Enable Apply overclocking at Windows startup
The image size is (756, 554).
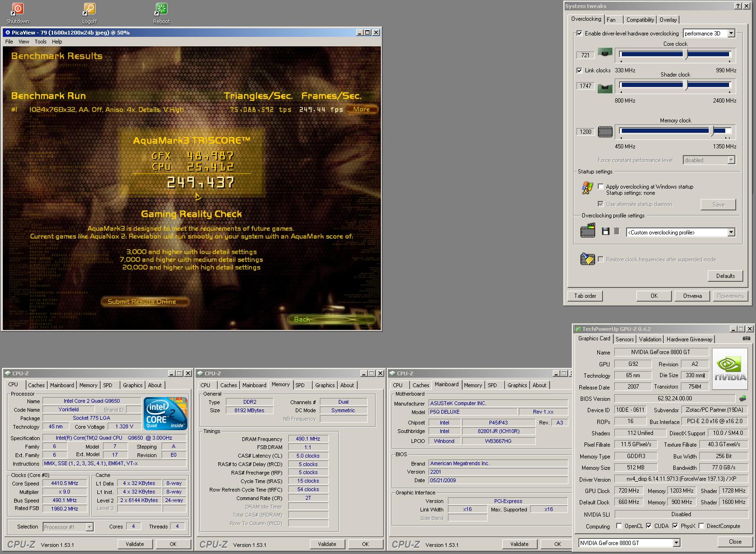(601, 187)
